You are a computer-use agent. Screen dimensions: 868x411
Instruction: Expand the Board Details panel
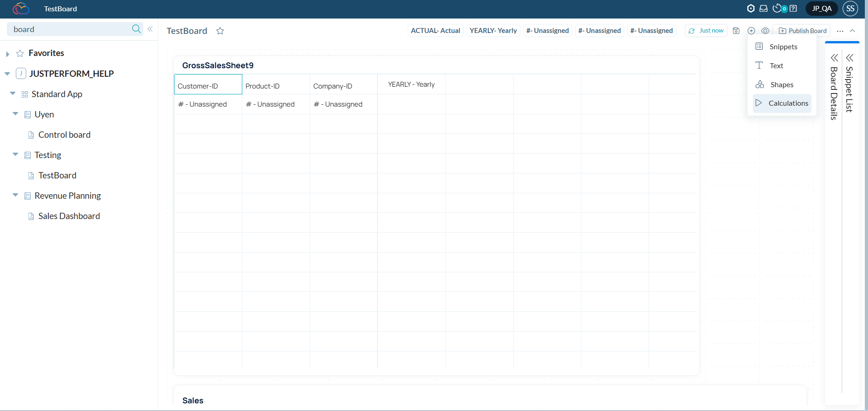tap(834, 58)
